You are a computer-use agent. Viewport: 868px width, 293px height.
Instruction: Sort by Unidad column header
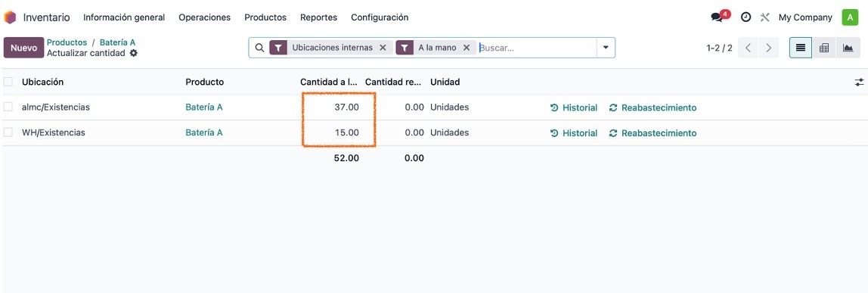pos(445,82)
